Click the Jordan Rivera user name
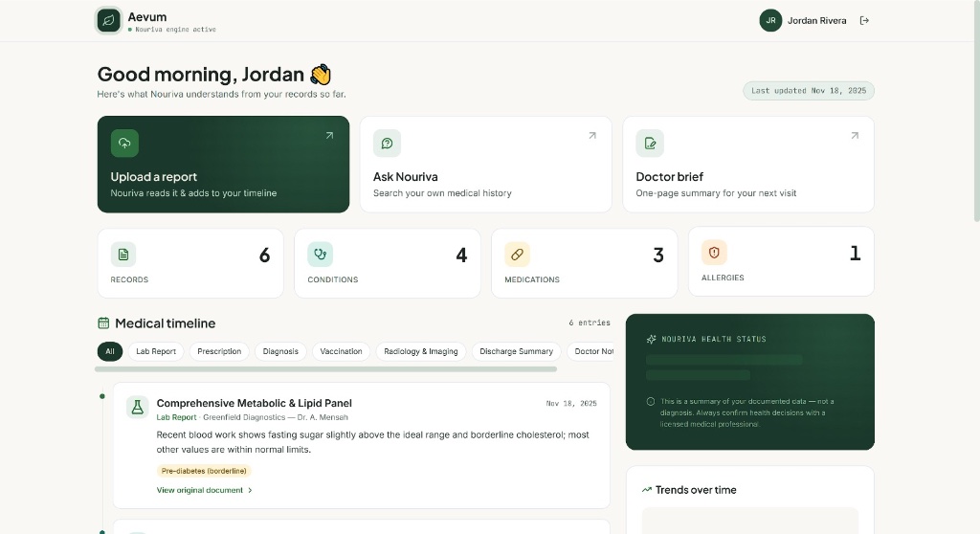This screenshot has width=980, height=534. click(x=817, y=21)
